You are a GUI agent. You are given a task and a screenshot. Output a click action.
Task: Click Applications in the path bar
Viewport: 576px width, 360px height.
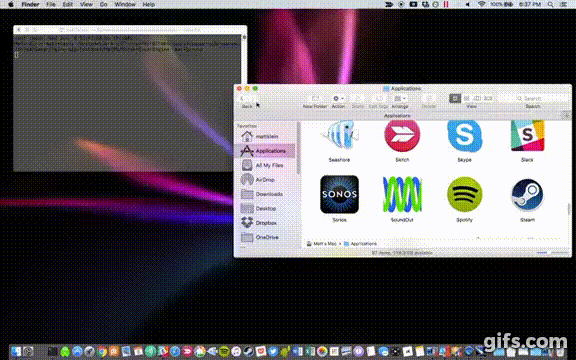pos(360,244)
